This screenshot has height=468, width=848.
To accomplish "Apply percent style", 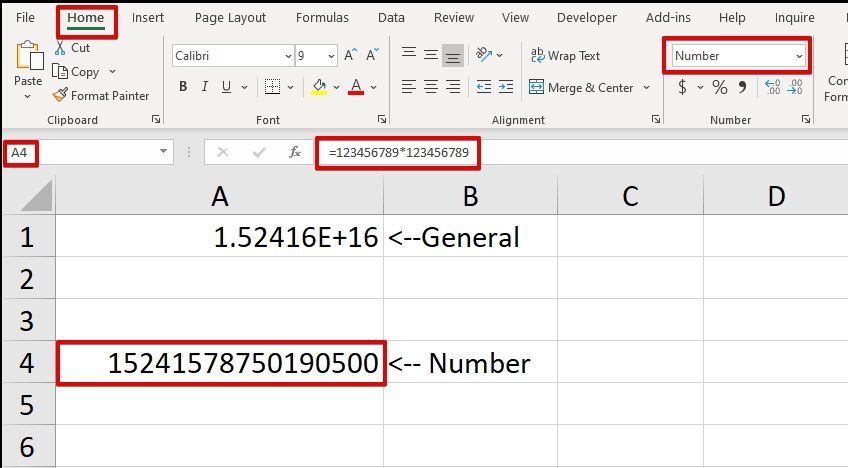I will pos(720,87).
